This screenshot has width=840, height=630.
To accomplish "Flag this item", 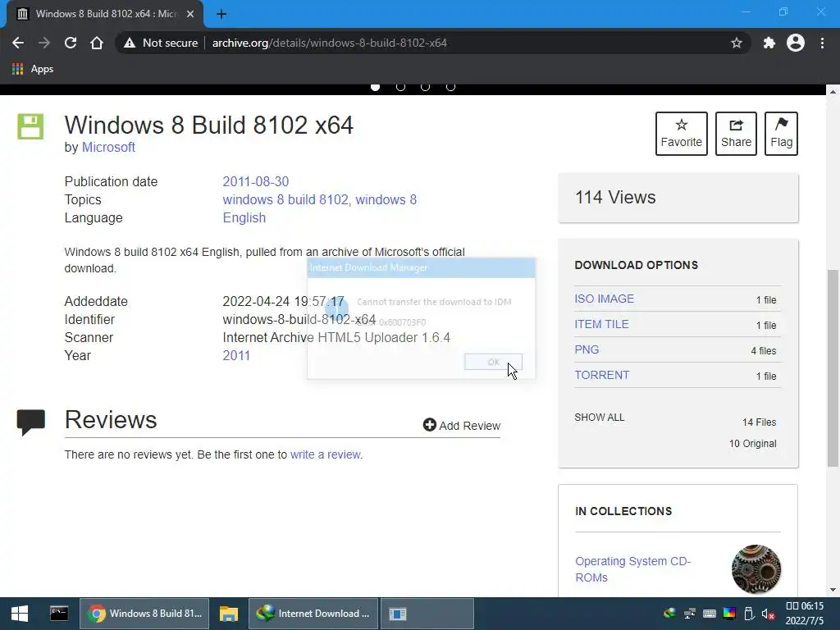I will [x=781, y=134].
